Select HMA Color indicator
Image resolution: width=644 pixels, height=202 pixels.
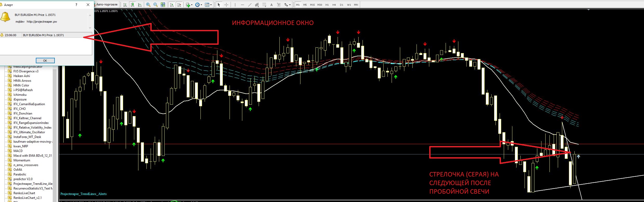[x=21, y=85]
